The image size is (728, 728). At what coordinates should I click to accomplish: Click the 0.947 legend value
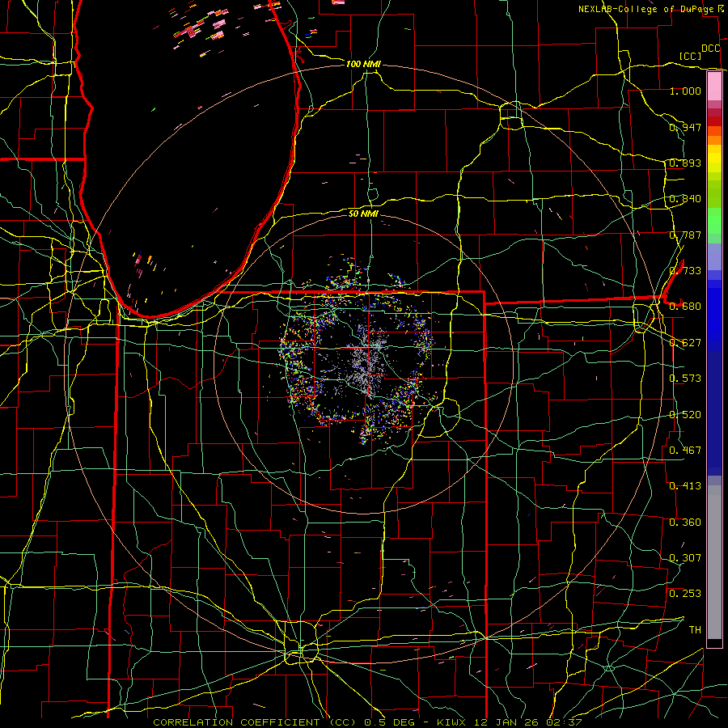[685, 127]
